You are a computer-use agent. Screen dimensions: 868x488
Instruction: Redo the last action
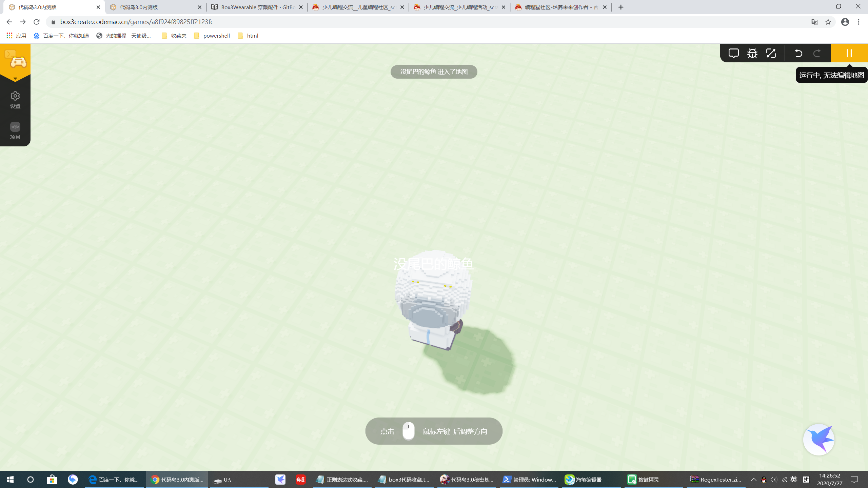817,53
